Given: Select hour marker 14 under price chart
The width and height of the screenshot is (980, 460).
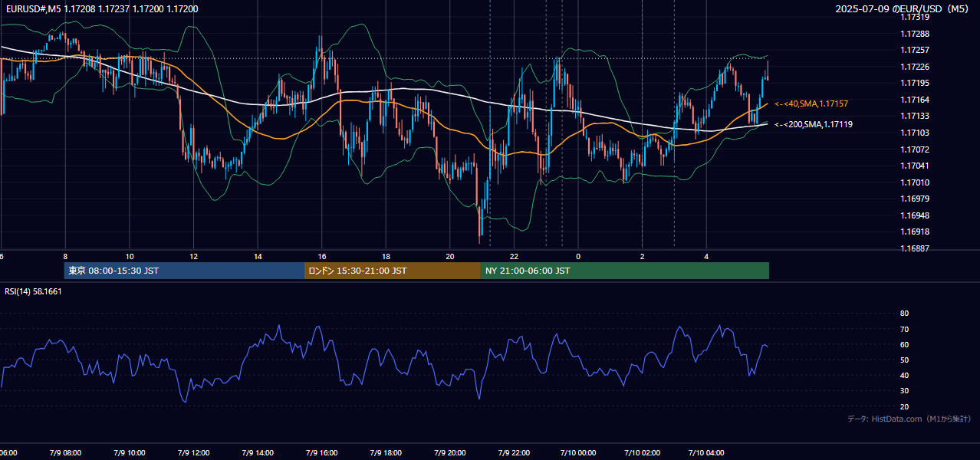Looking at the screenshot, I should [258, 256].
